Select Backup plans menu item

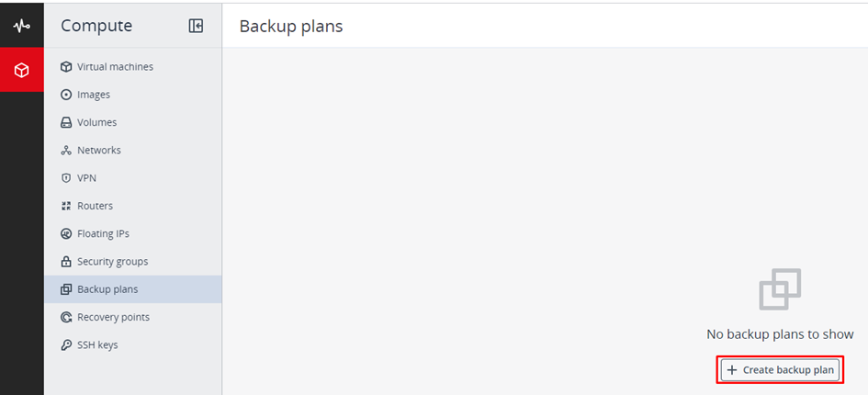pos(107,289)
